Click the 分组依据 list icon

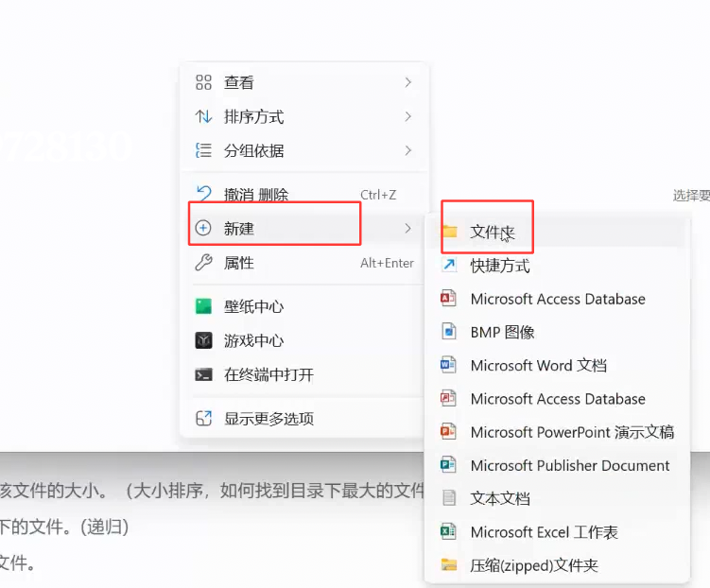pos(204,150)
